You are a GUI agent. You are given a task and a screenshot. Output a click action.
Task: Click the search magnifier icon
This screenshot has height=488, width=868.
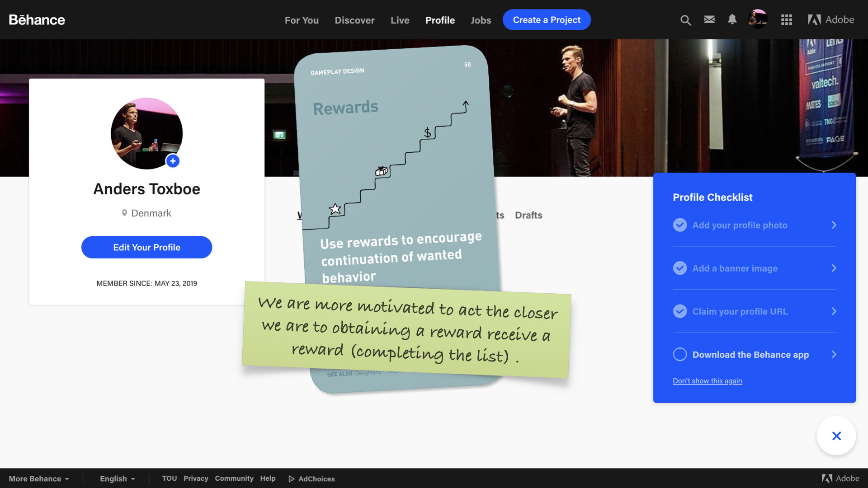[685, 20]
